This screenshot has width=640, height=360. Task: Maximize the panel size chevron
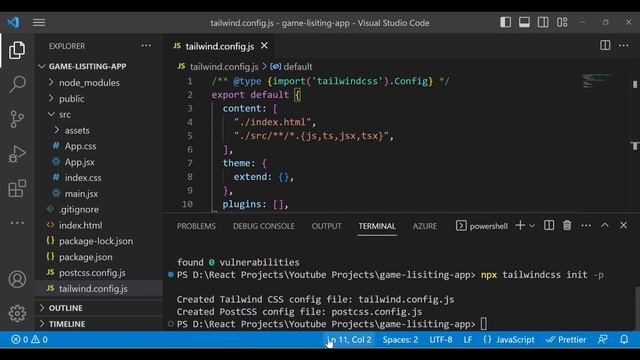[x=605, y=225]
